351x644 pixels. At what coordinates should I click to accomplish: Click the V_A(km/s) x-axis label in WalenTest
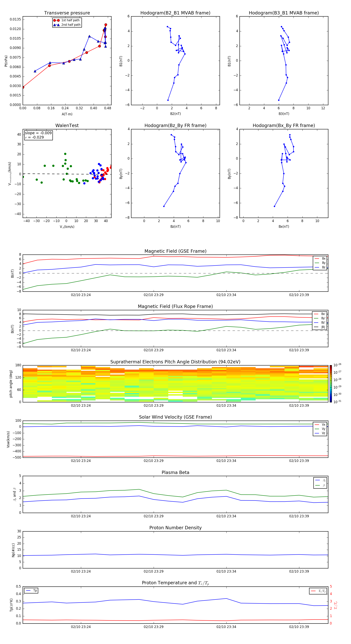[67, 227]
